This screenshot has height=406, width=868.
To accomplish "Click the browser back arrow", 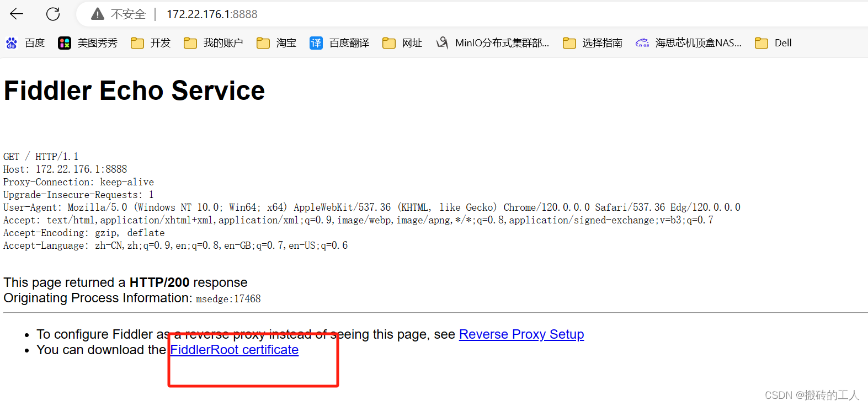I will point(17,14).
